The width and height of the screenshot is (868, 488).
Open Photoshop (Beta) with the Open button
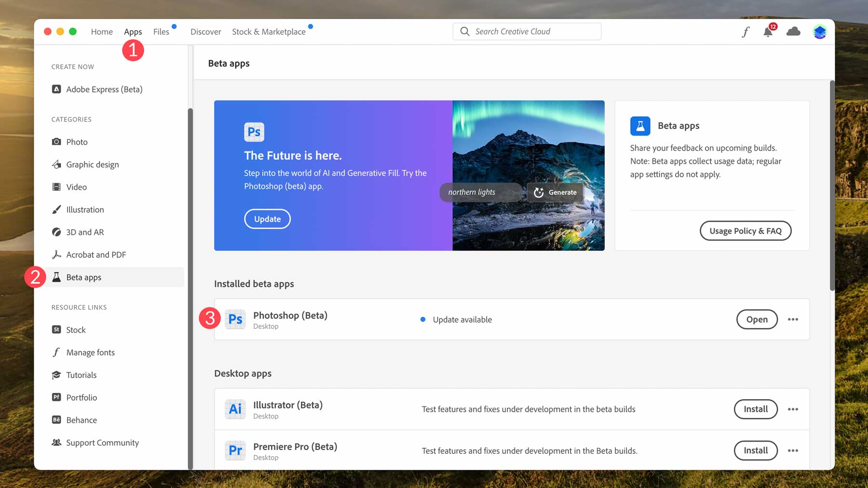[757, 320]
